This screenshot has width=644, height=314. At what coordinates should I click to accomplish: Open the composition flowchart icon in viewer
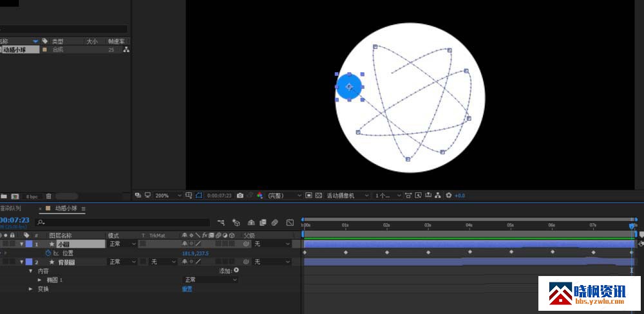click(438, 196)
